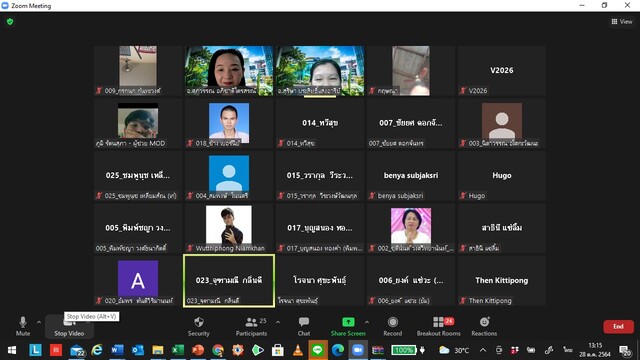The width and height of the screenshot is (640, 360).
Task: Toggle Stop Video camera button
Action: click(69, 327)
